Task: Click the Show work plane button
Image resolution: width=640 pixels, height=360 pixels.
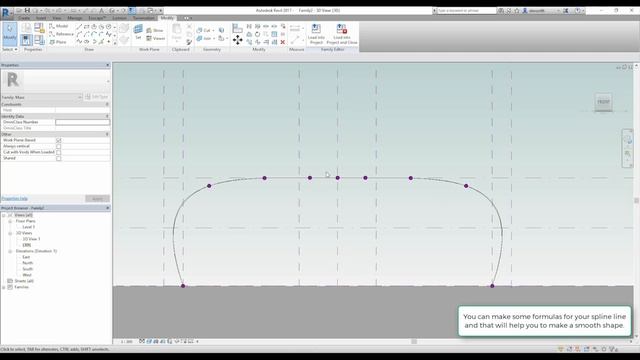Action: click(155, 30)
